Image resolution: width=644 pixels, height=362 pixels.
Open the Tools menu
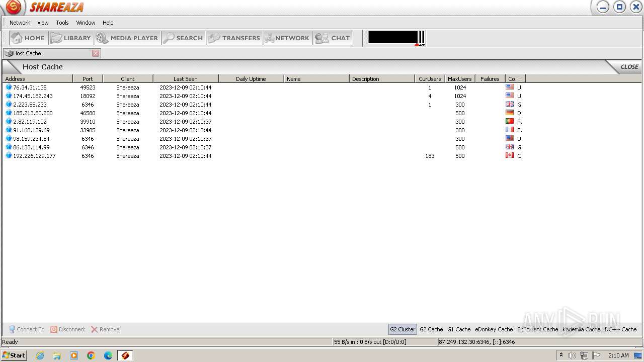[62, 23]
